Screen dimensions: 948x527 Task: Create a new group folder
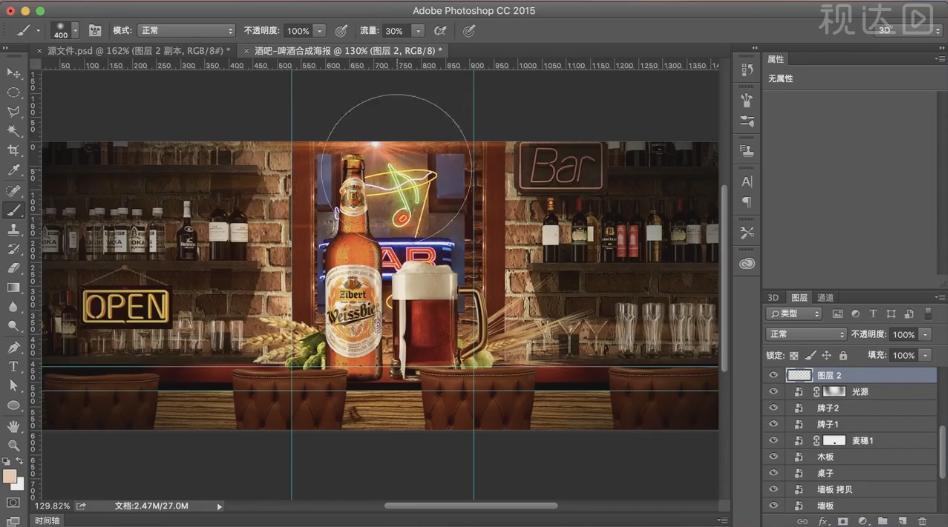coord(883,521)
